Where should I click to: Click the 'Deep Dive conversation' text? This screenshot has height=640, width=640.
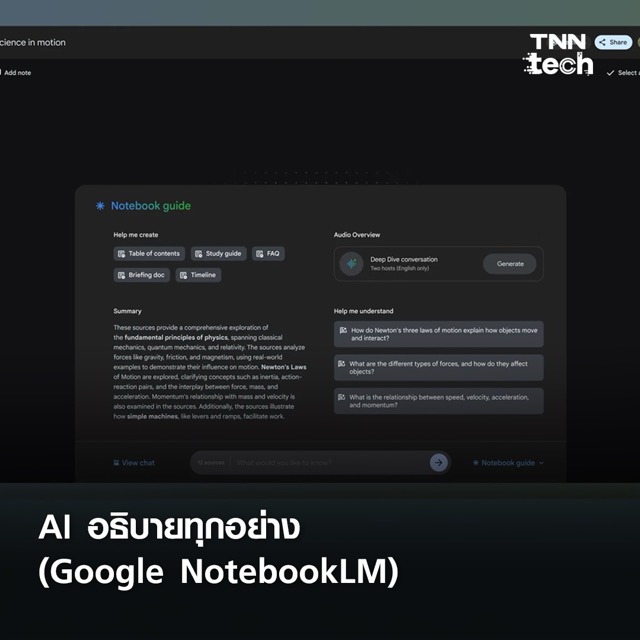click(x=404, y=259)
